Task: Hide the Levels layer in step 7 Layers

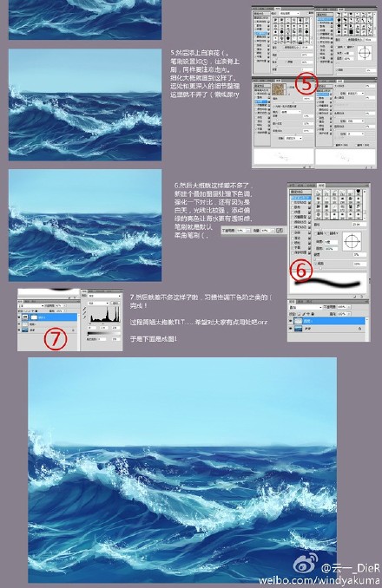Action: [x=19, y=317]
